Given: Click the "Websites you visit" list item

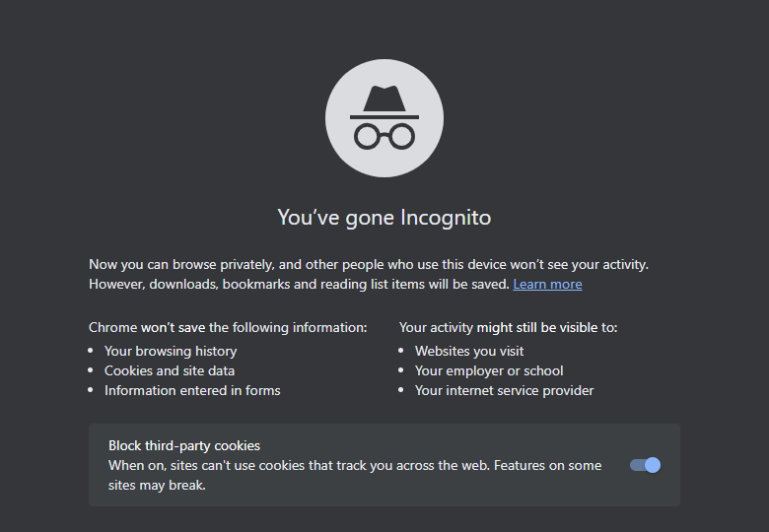Looking at the screenshot, I should pos(469,351).
